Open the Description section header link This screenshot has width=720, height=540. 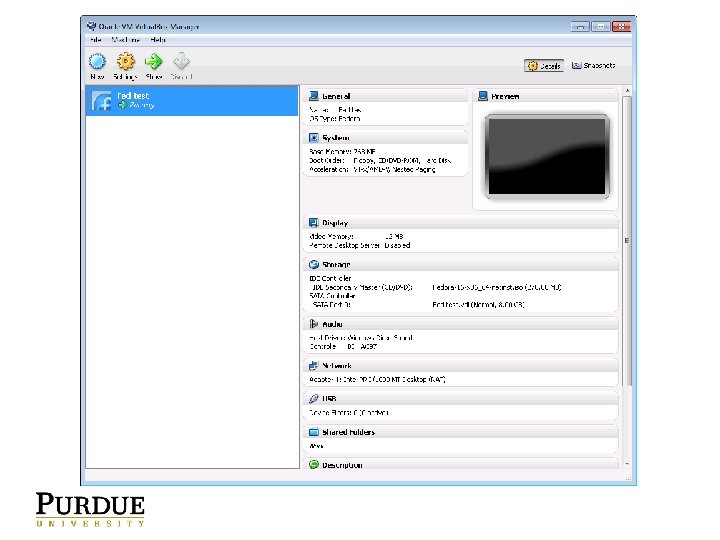pyautogui.click(x=342, y=465)
